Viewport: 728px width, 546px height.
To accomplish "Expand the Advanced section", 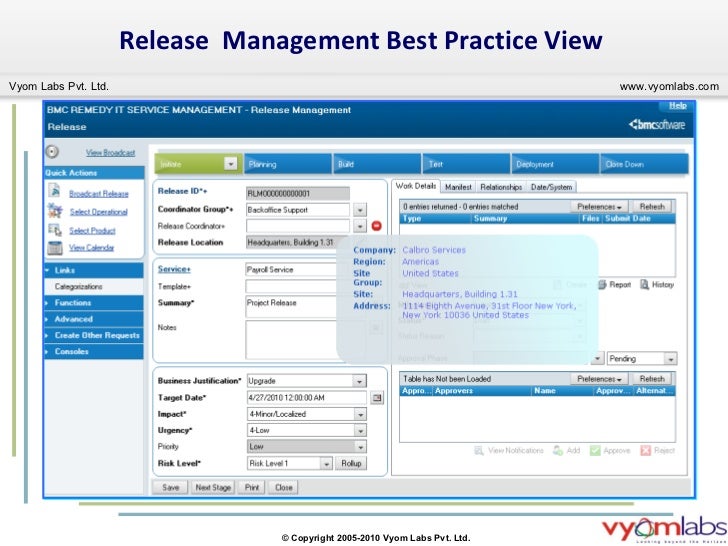I will [94, 319].
